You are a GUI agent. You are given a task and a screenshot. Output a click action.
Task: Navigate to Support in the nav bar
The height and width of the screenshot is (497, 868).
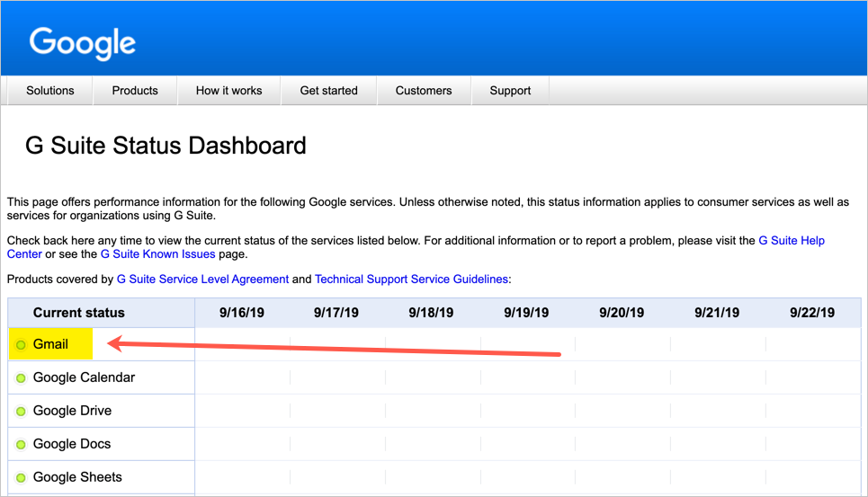510,91
